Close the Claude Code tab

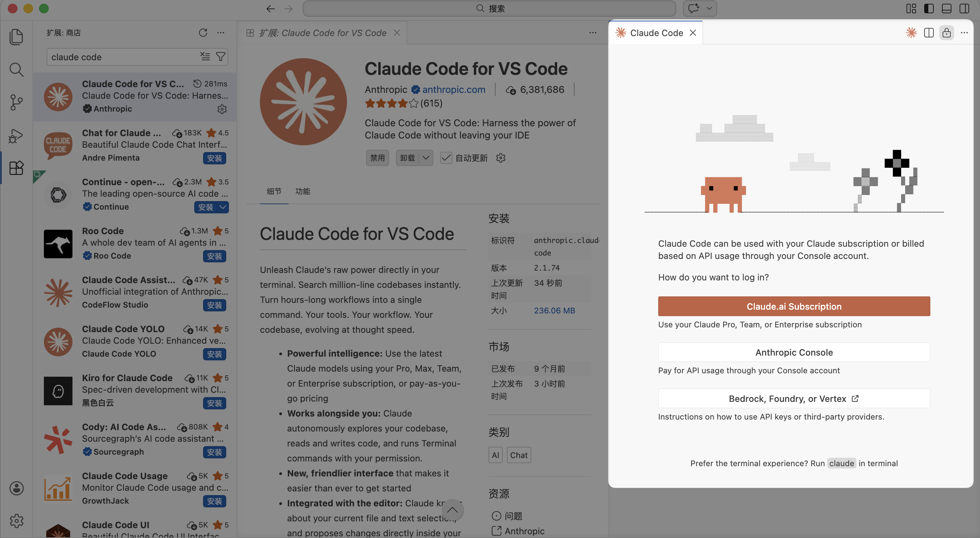(x=693, y=33)
